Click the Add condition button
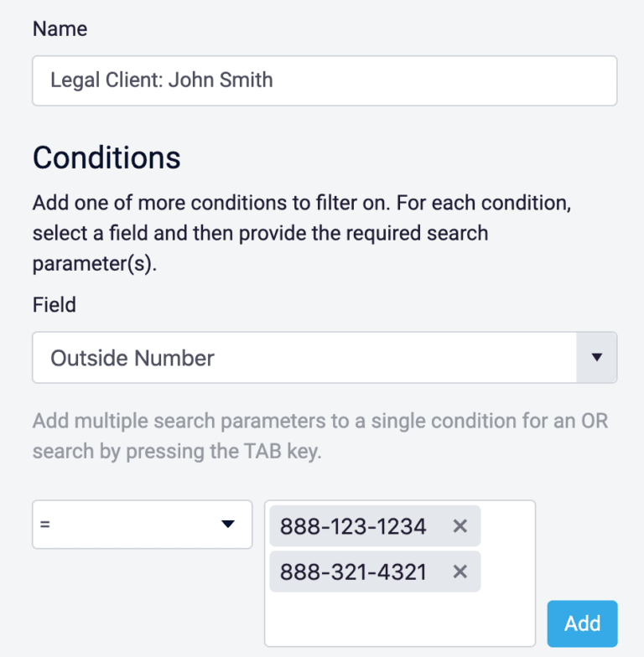The height and width of the screenshot is (657, 644). [x=582, y=623]
